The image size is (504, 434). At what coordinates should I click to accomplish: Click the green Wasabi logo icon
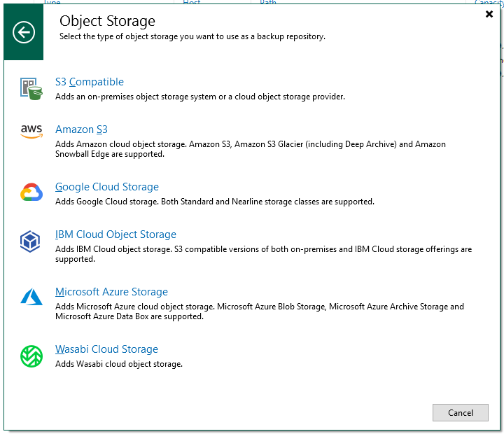click(x=31, y=356)
